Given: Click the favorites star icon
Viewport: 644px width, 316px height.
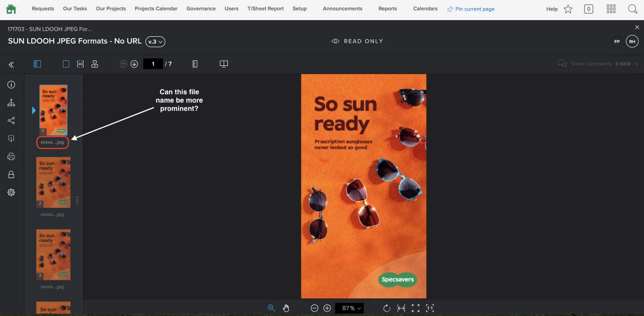Looking at the screenshot, I should pyautogui.click(x=568, y=9).
